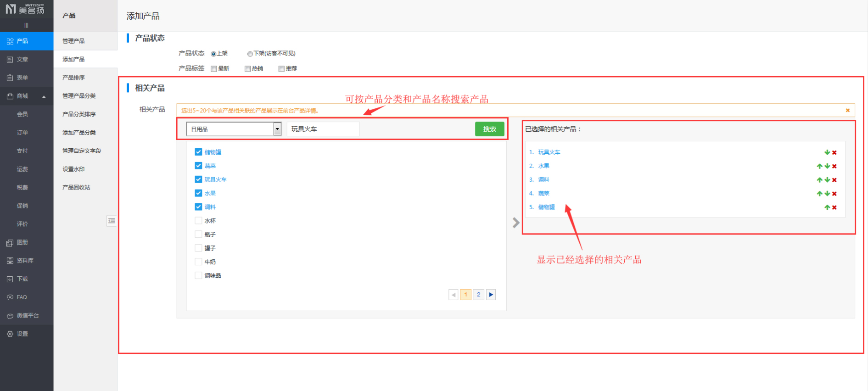Enable the 热销 product tag checkbox
The width and height of the screenshot is (868, 391).
pyautogui.click(x=247, y=69)
